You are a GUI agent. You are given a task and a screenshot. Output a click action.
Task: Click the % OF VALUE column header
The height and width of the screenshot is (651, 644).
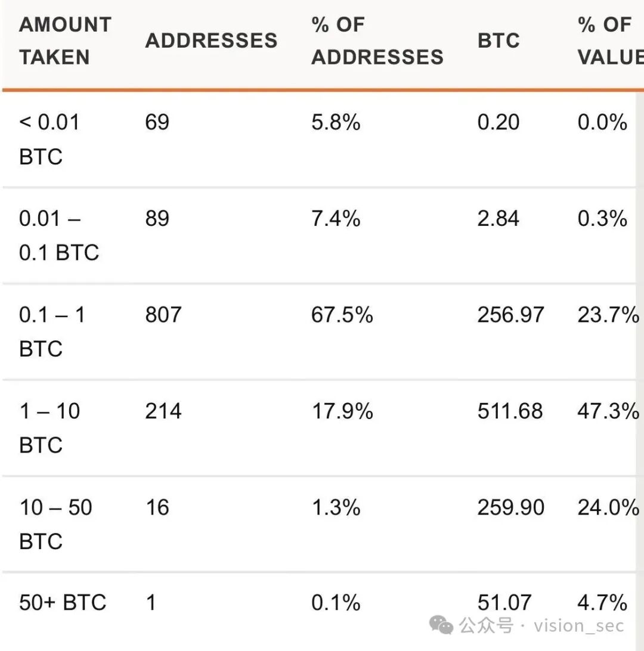pyautogui.click(x=611, y=41)
